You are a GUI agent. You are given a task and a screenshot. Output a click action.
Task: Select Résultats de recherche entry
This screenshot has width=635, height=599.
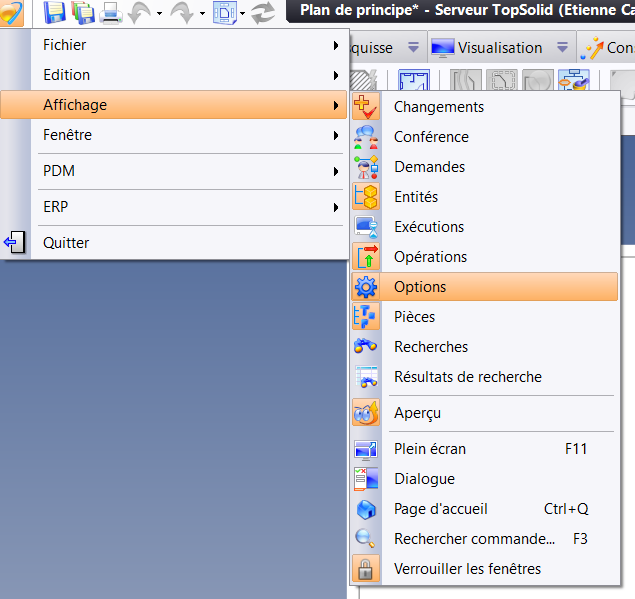pos(485,377)
